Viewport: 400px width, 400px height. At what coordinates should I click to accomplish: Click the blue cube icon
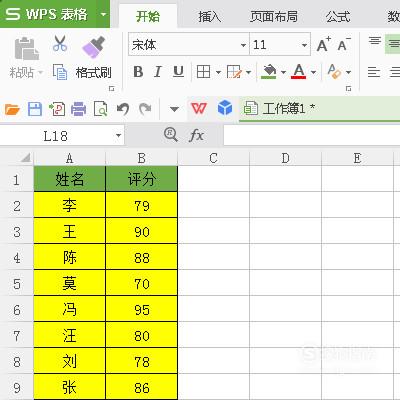click(225, 108)
